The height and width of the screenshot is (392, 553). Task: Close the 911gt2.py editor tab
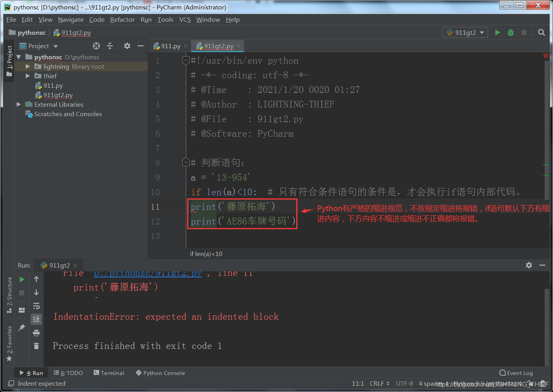[x=239, y=46]
